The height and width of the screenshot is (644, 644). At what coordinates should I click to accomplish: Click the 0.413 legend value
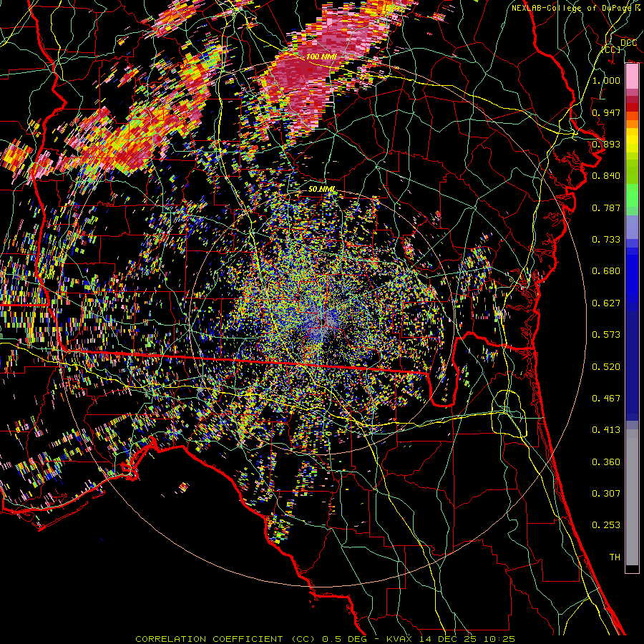[606, 430]
